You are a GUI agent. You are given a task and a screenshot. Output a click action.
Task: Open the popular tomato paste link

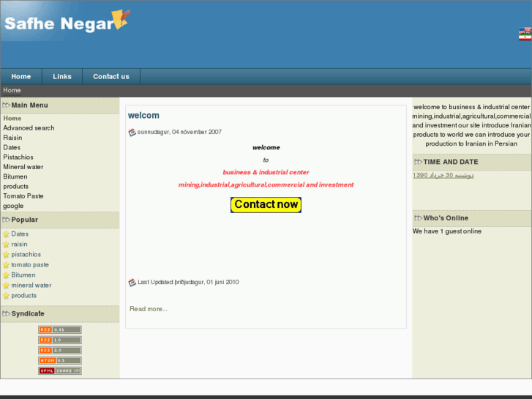pyautogui.click(x=30, y=264)
